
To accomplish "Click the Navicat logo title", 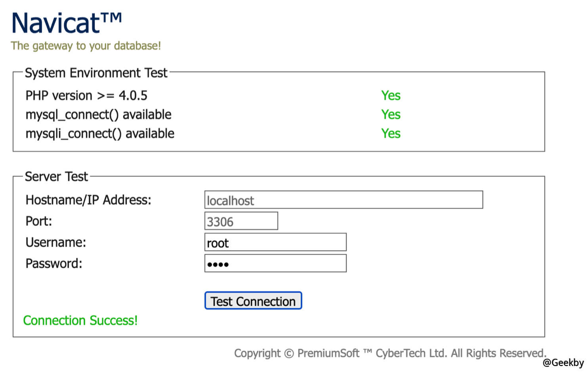I will coord(66,23).
